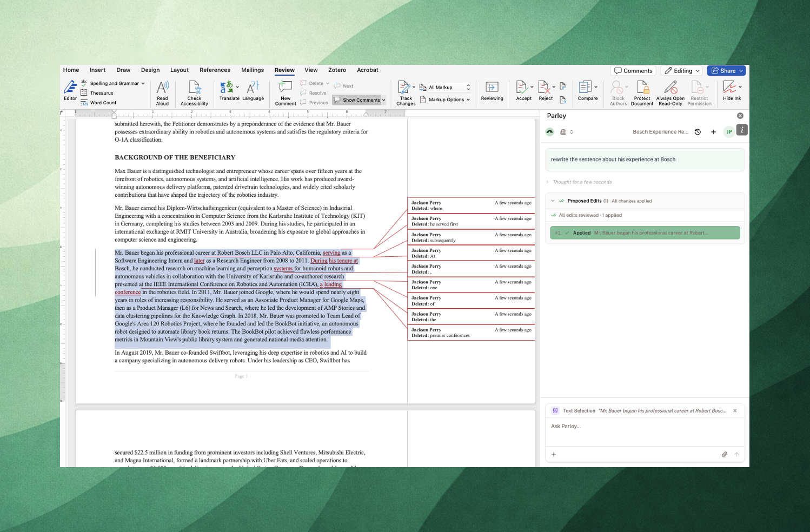Click the add plus below Ask Parley
Screen dimensions: 810x532
point(554,455)
